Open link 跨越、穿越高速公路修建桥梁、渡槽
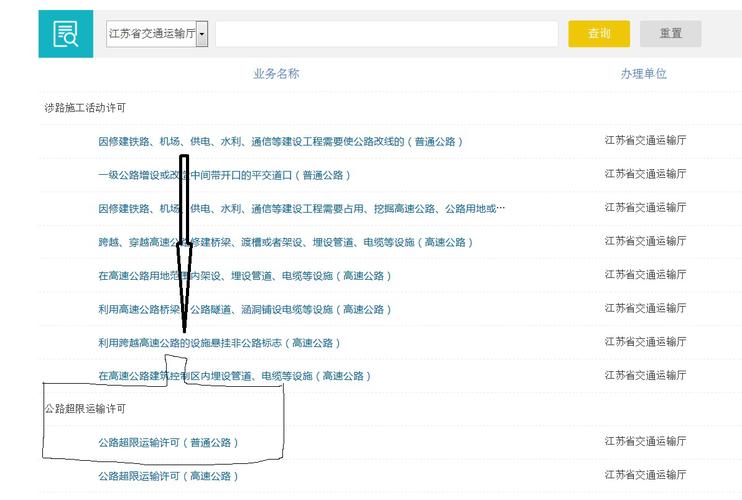The height and width of the screenshot is (500, 742). click(x=285, y=242)
